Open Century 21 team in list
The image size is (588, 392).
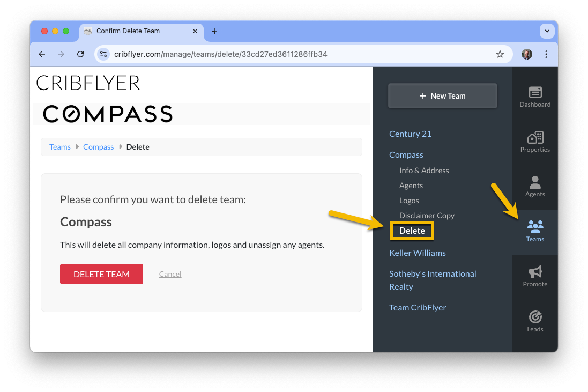[410, 134]
